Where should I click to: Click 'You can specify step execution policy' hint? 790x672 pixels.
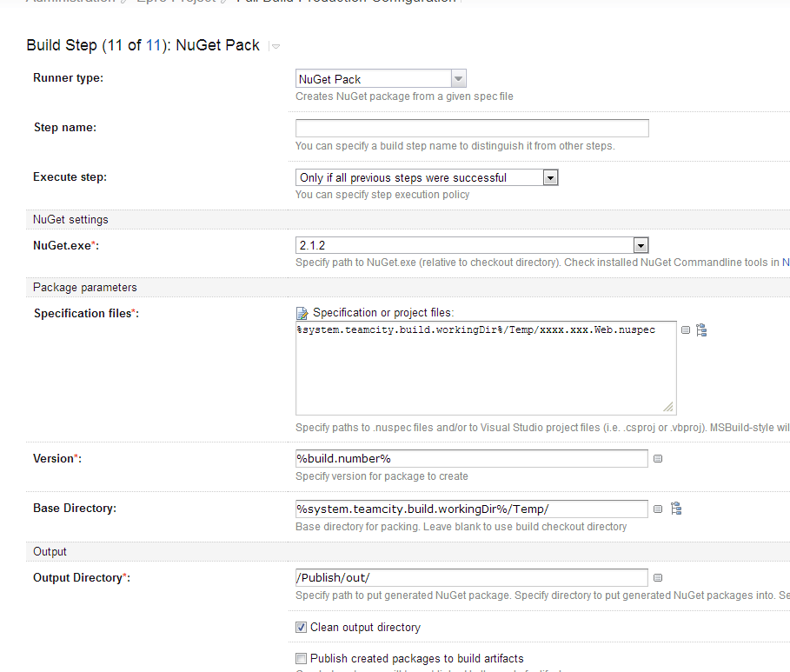tap(382, 195)
